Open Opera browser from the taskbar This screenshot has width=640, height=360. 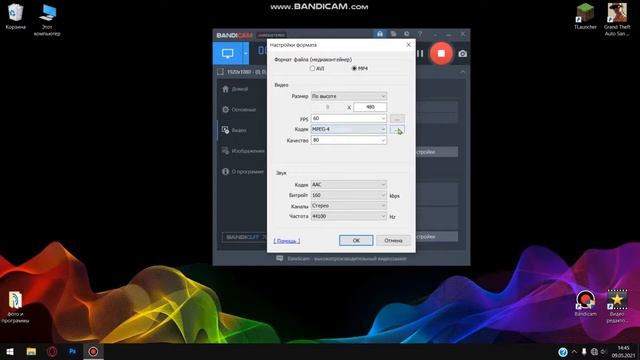pos(52,351)
